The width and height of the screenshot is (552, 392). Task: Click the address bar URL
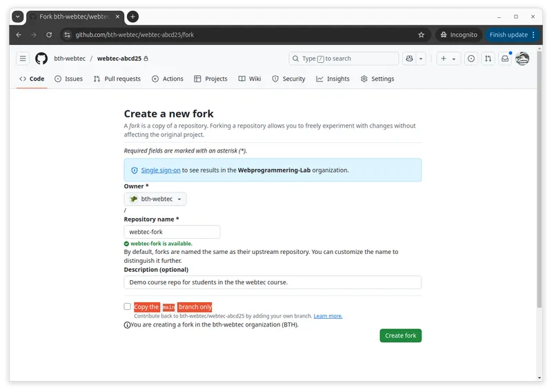point(135,35)
